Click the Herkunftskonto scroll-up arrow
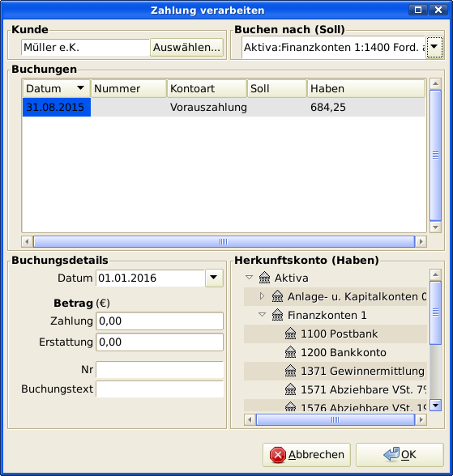453x476 pixels. pyautogui.click(x=435, y=274)
